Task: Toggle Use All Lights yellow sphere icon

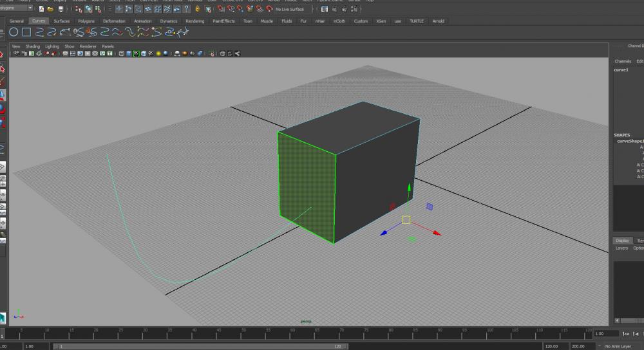Action: 158,54
